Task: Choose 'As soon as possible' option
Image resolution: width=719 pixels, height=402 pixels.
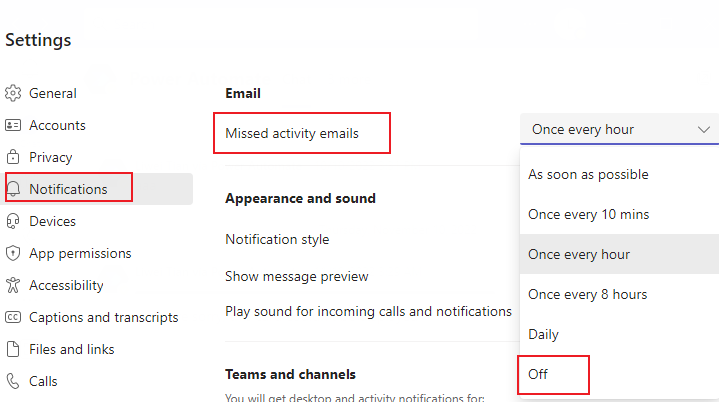Action: (x=619, y=174)
